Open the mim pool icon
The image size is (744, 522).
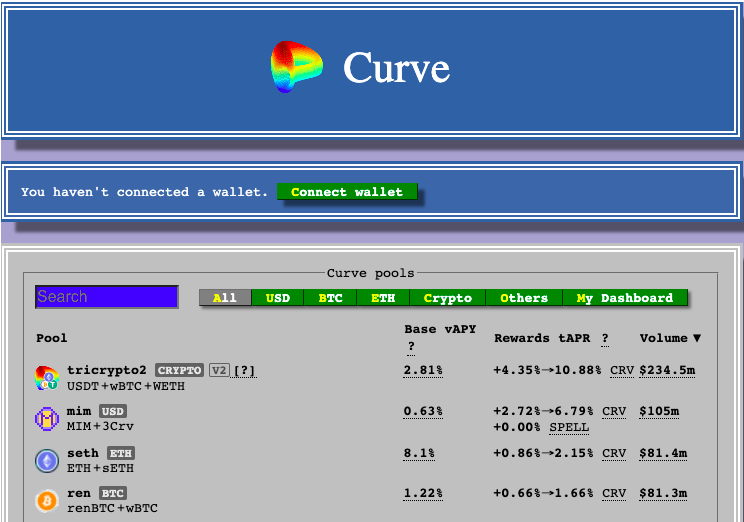pyautogui.click(x=47, y=419)
